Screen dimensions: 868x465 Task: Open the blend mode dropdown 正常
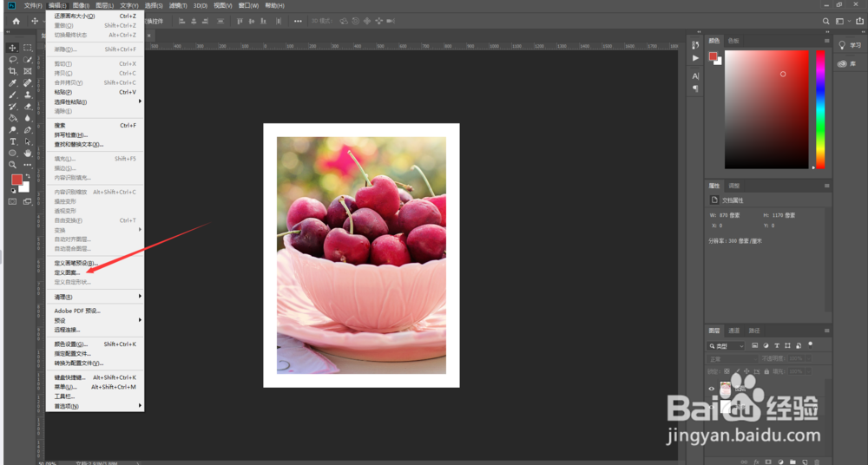733,358
